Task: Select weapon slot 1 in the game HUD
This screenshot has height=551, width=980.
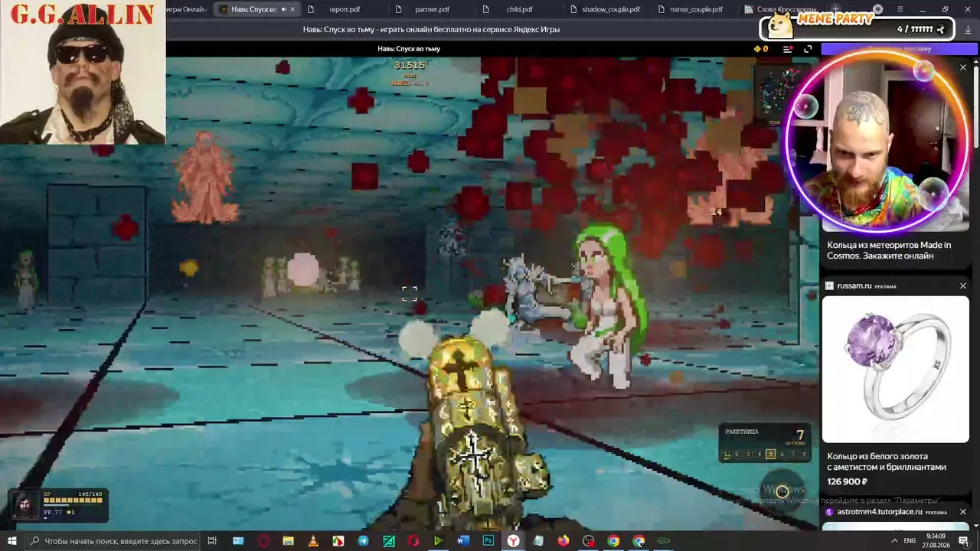Action: tap(727, 454)
